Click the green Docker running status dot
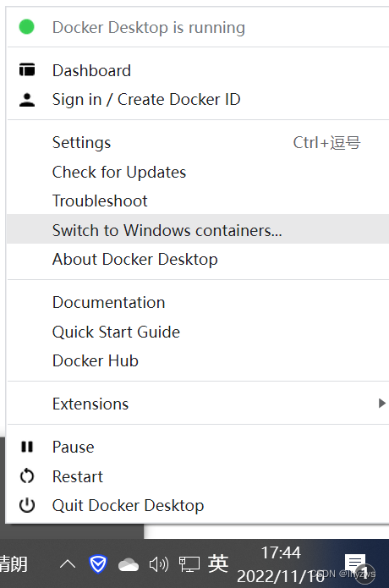 click(x=26, y=27)
